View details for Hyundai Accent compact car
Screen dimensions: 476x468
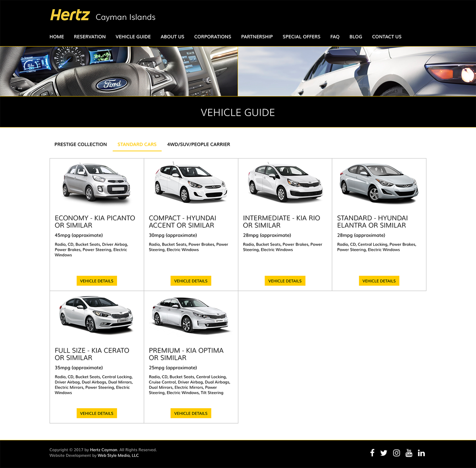coord(191,281)
